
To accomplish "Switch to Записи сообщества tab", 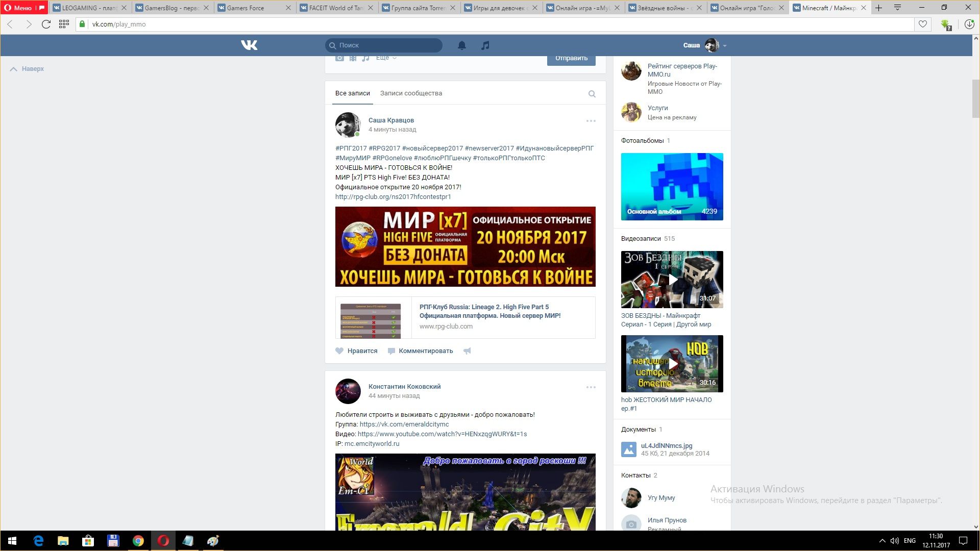I will (411, 93).
